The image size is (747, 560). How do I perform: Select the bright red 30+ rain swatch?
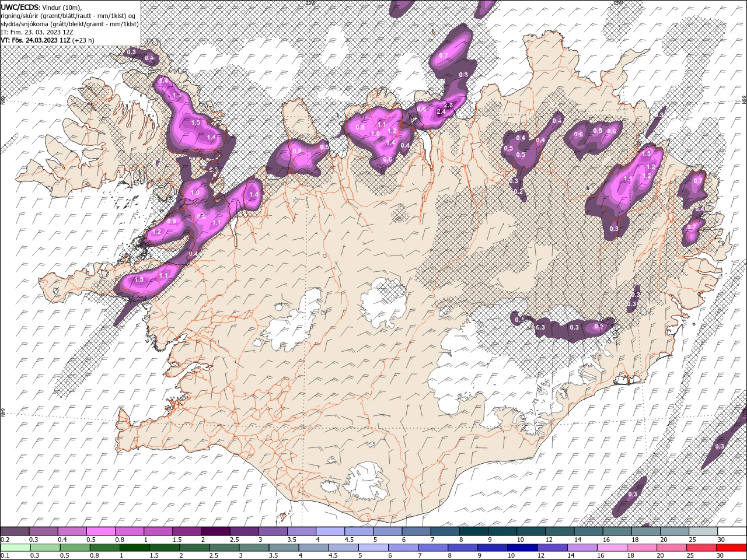click(731, 548)
